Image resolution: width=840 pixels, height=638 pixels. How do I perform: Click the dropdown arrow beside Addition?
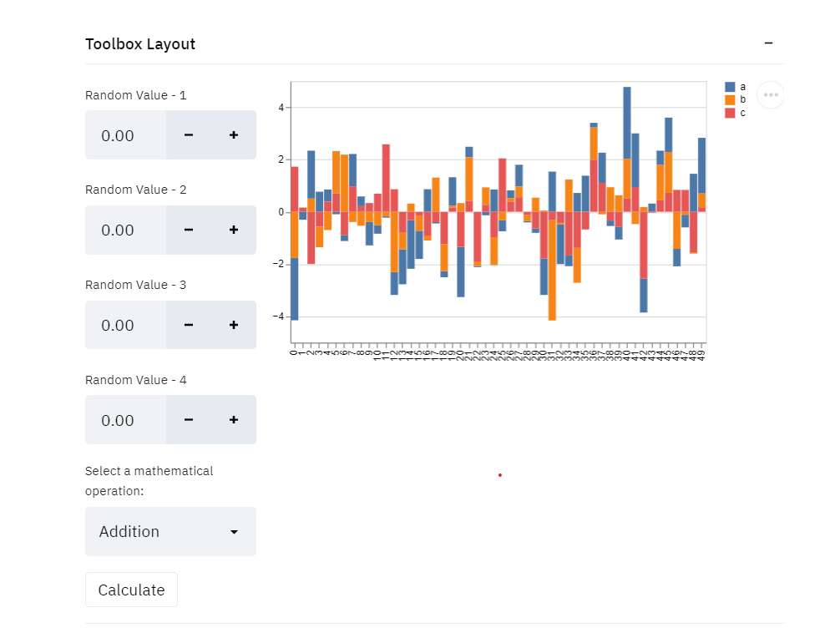(x=234, y=532)
